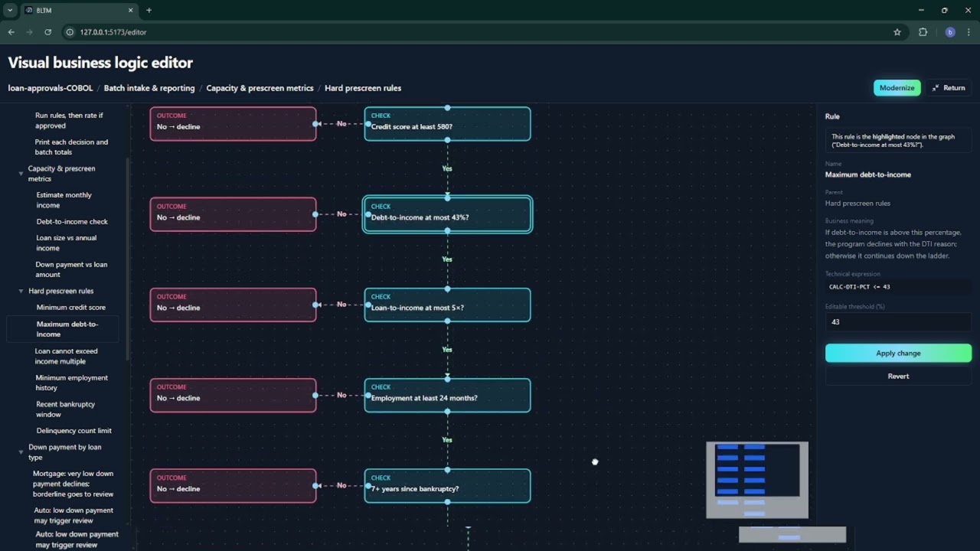Select Delinquency count limit rule
980x551 pixels.
[73, 431]
